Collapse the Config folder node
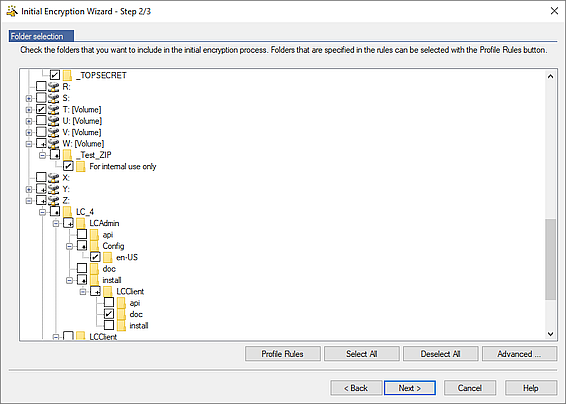Viewport: 566px width, 404px height. [69, 246]
